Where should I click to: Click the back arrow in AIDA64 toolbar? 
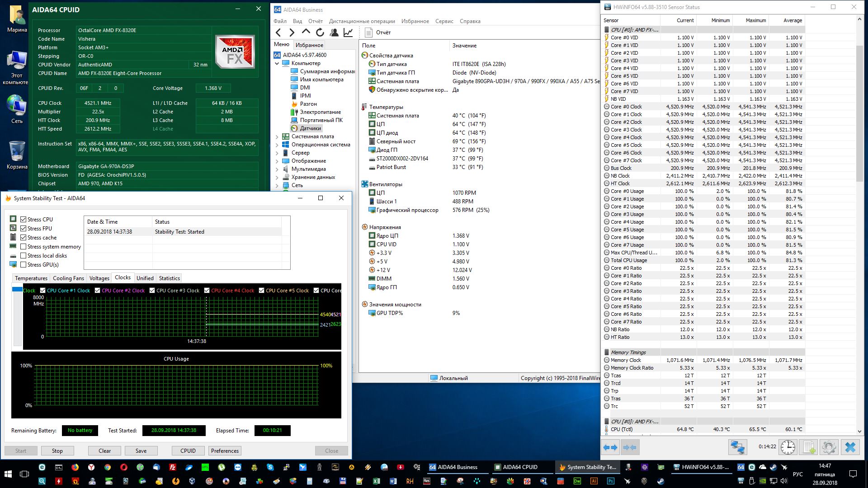(x=278, y=32)
